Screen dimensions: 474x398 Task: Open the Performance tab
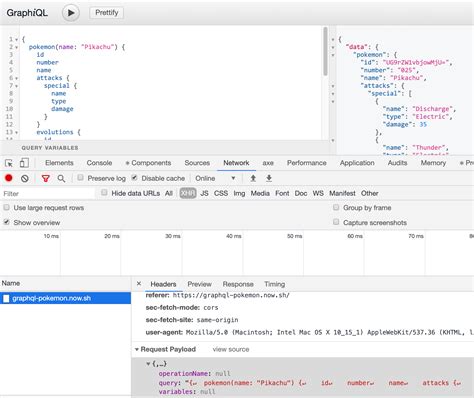click(307, 163)
